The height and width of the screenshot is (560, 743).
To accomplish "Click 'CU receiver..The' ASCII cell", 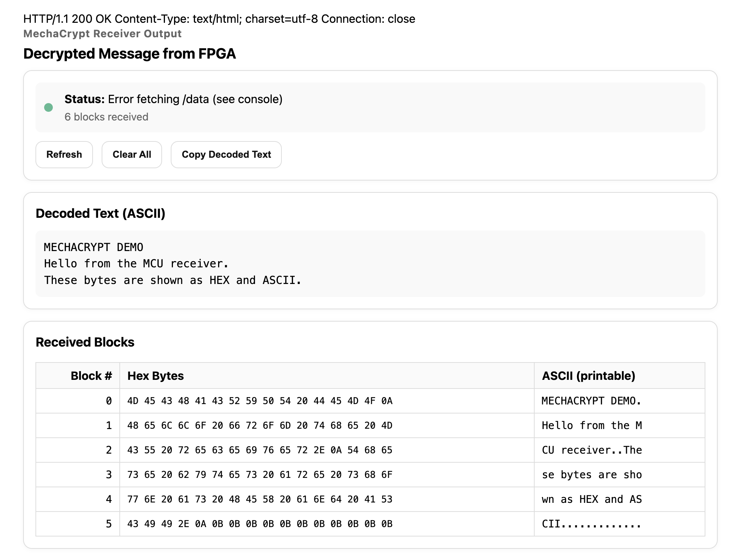I will click(592, 450).
